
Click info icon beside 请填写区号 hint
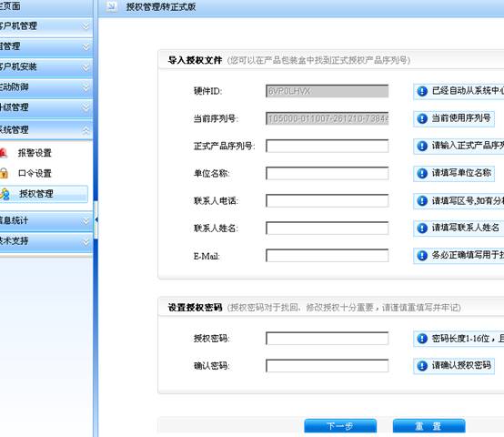point(422,201)
